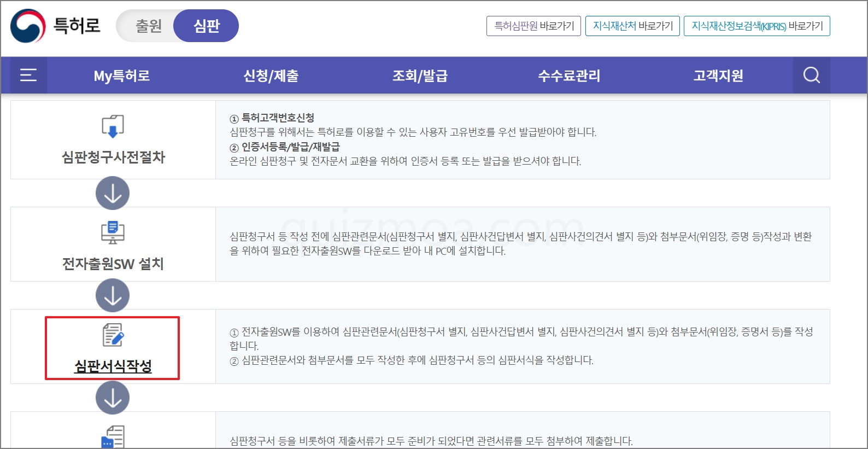868x449 pixels.
Task: Click the 특허심판원 바로가기 button
Action: (534, 26)
